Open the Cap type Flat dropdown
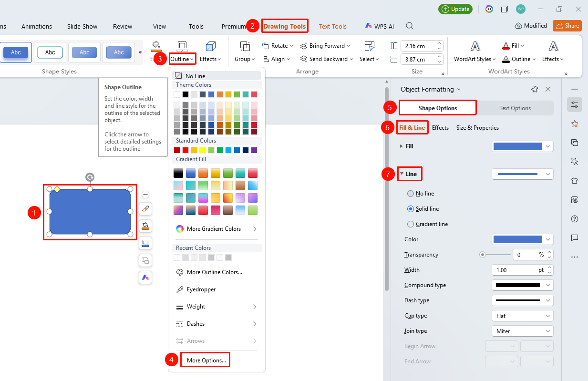 [x=522, y=316]
